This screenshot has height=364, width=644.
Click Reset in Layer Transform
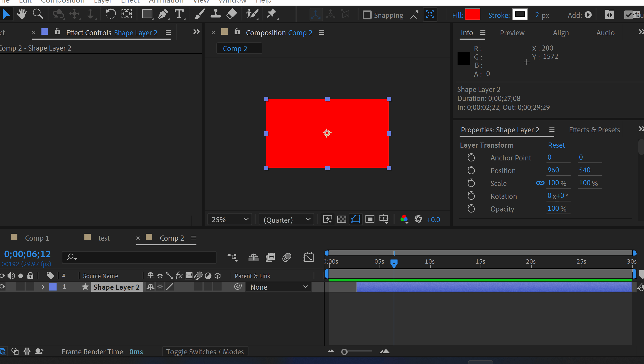[556, 145]
